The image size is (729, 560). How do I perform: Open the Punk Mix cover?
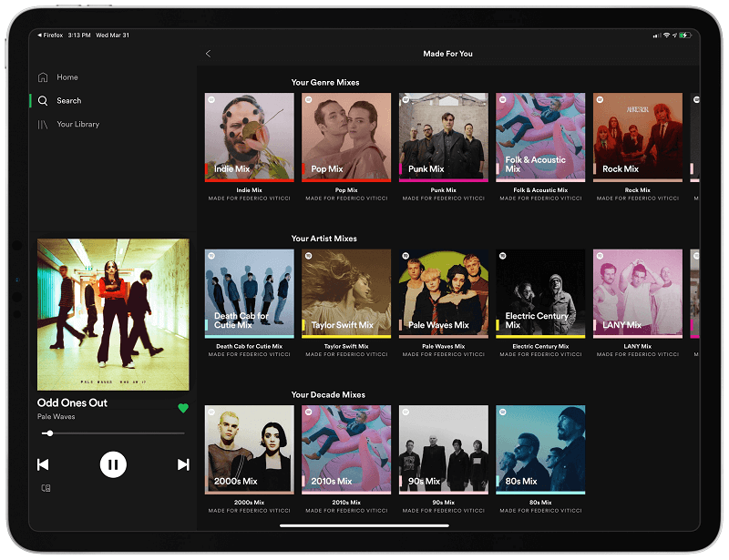444,137
